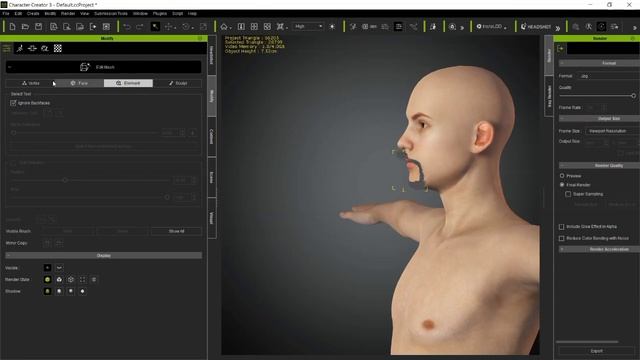Open the Create menu
Viewport: 640px width, 360px height.
pyautogui.click(x=33, y=13)
